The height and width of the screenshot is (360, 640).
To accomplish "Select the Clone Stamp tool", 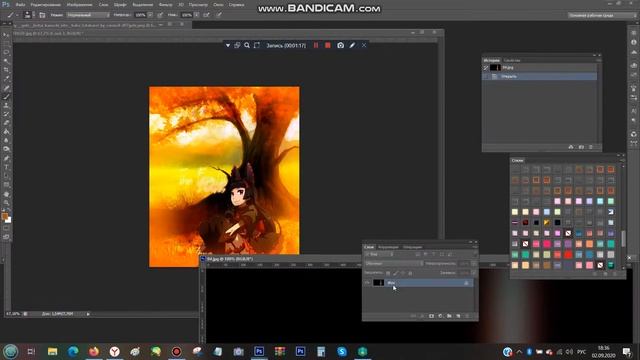I will 6,105.
